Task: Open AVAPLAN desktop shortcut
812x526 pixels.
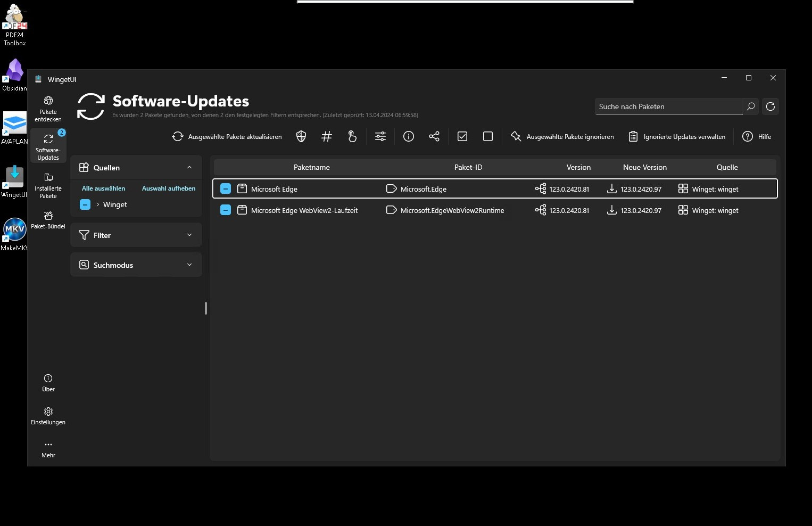Action: (14, 128)
